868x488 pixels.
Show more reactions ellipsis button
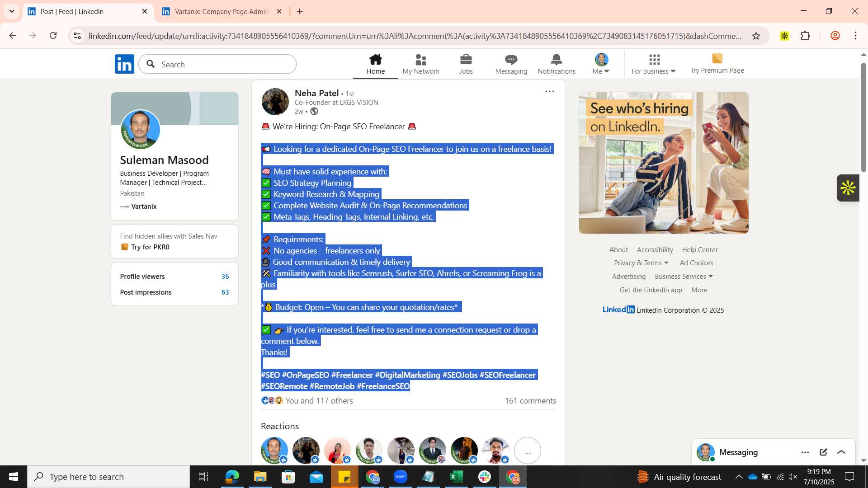527,451
